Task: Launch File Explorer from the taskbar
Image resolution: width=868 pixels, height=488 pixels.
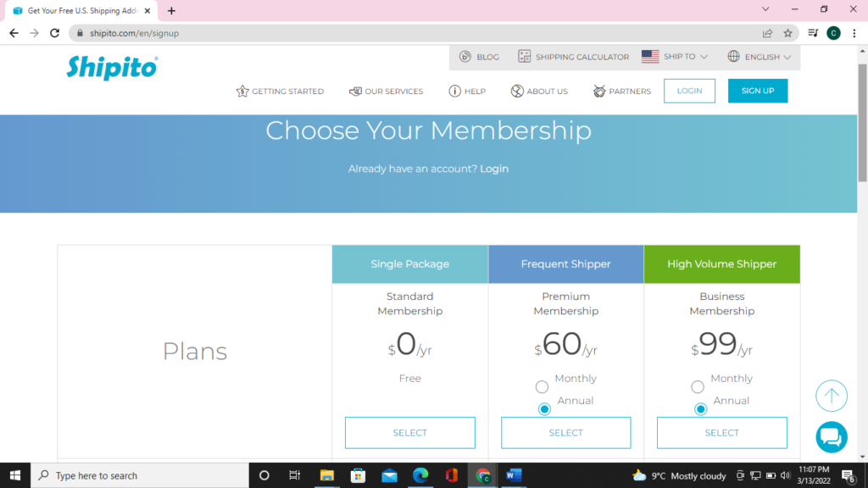Action: pyautogui.click(x=326, y=475)
